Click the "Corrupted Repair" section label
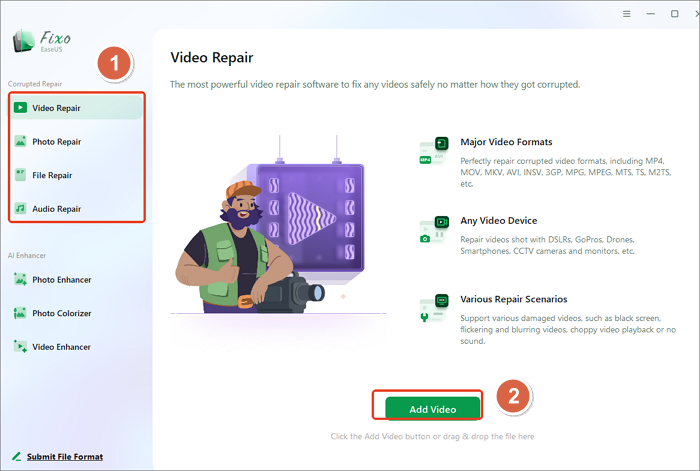The width and height of the screenshot is (700, 471). coord(35,84)
